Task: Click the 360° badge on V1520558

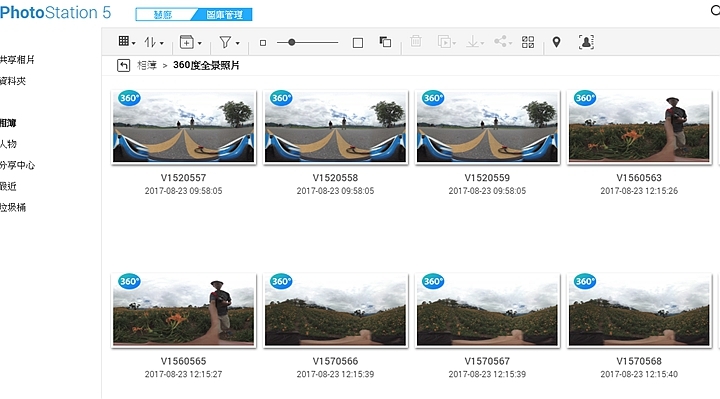Action: (x=281, y=98)
